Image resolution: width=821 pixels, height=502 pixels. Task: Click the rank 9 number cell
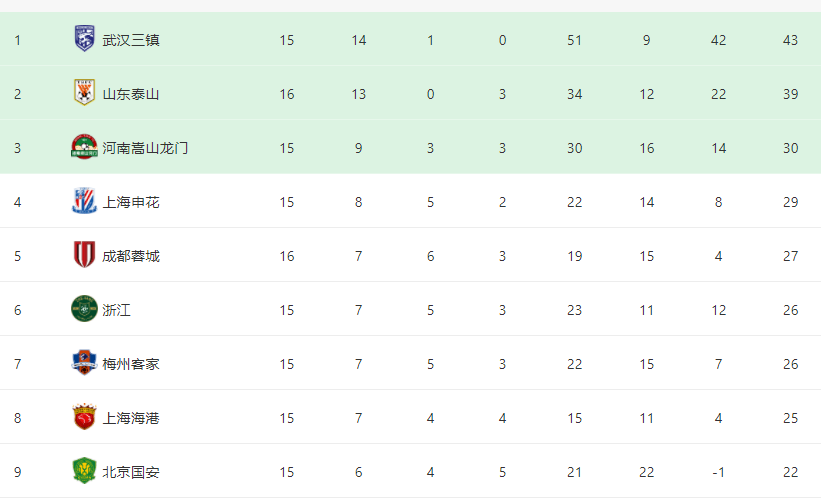pyautogui.click(x=18, y=472)
